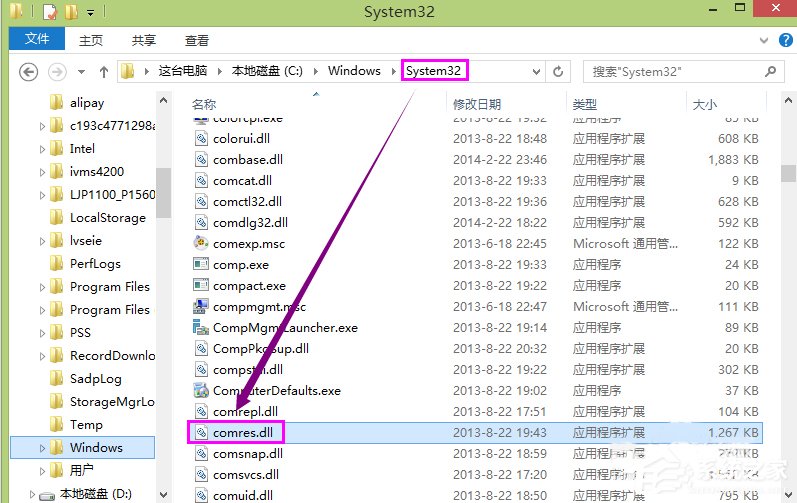797x503 pixels.
Task: Click New folder icon in Quick Access Toolbar
Action: click(x=71, y=12)
